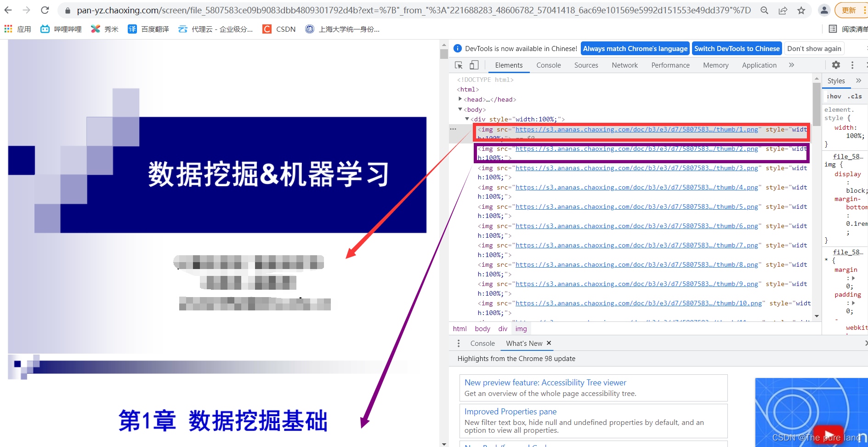This screenshot has height=447, width=868.
Task: Click Always match Chrome's language button
Action: [x=635, y=49]
